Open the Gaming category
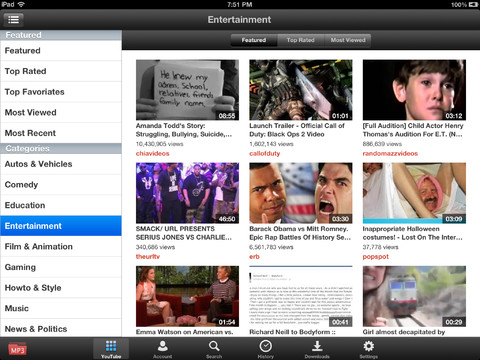The image size is (480, 360). (61, 267)
